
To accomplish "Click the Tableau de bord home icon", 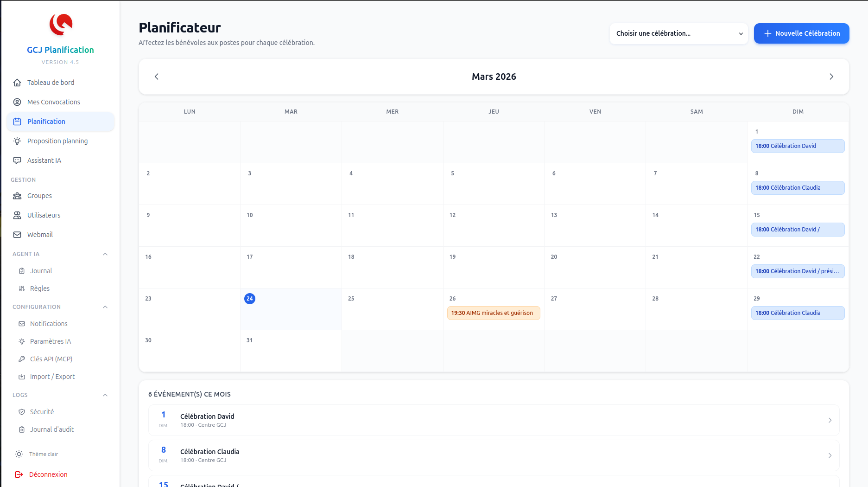I will point(17,83).
